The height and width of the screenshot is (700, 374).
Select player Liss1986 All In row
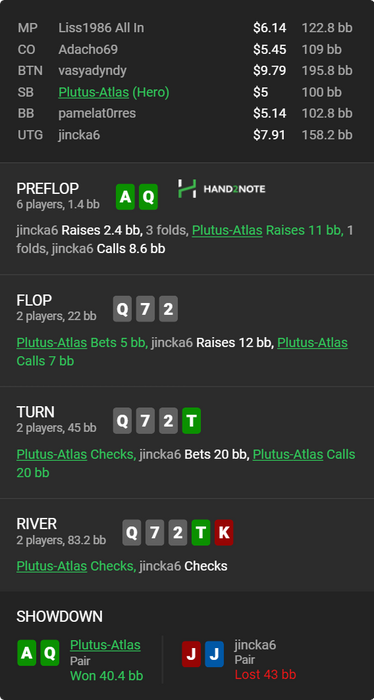point(185,28)
